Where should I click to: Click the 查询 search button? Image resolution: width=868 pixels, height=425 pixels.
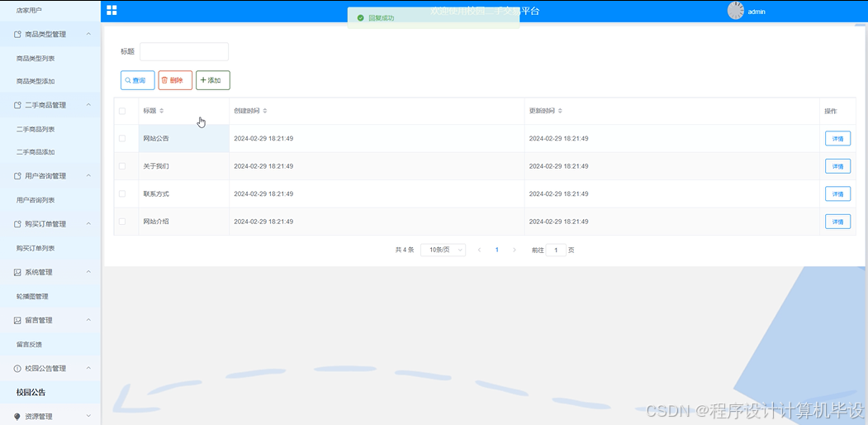[x=138, y=80]
